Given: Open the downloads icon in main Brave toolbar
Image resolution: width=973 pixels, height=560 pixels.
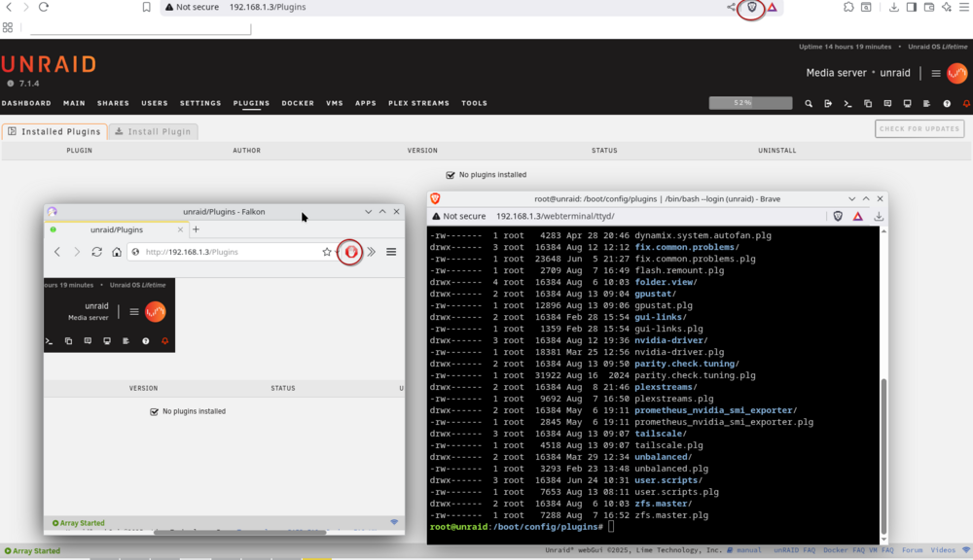Looking at the screenshot, I should [893, 8].
